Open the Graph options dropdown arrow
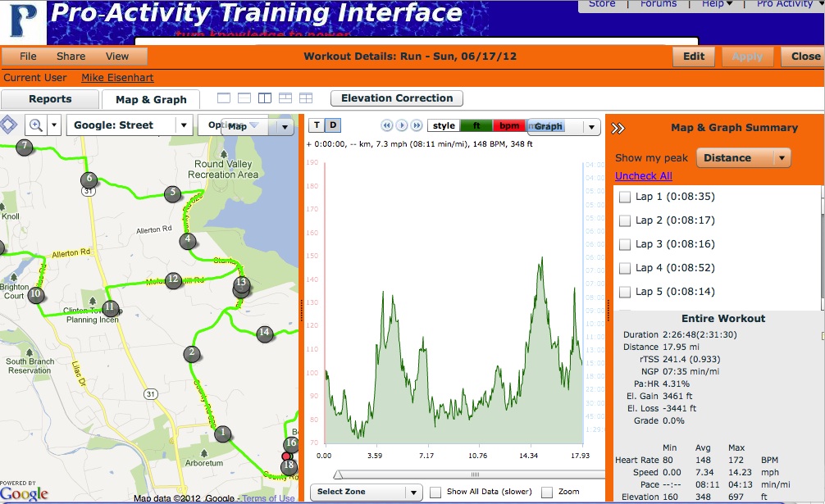825x504 pixels. point(591,127)
